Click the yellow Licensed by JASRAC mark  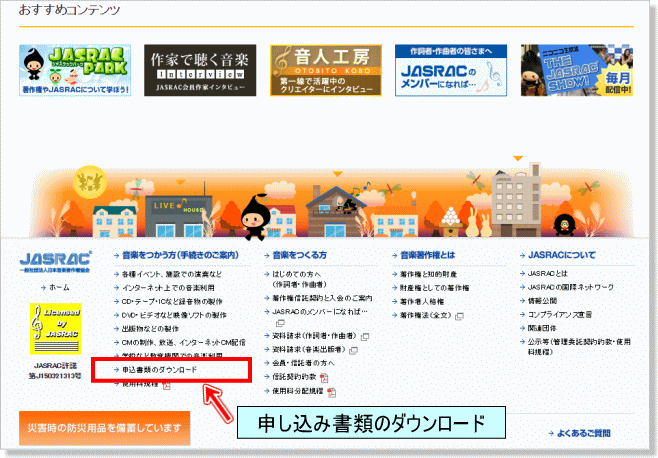pyautogui.click(x=55, y=329)
